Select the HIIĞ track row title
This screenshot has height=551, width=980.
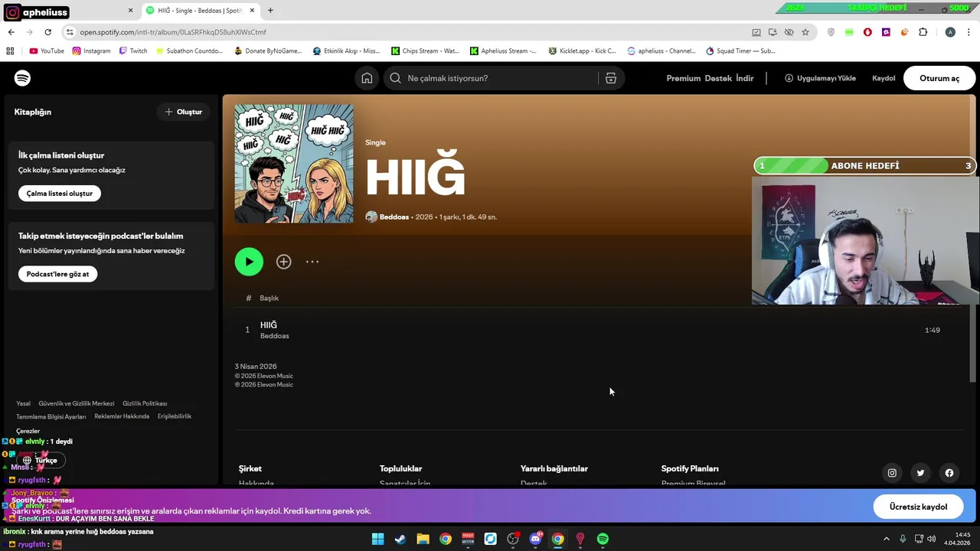point(269,325)
